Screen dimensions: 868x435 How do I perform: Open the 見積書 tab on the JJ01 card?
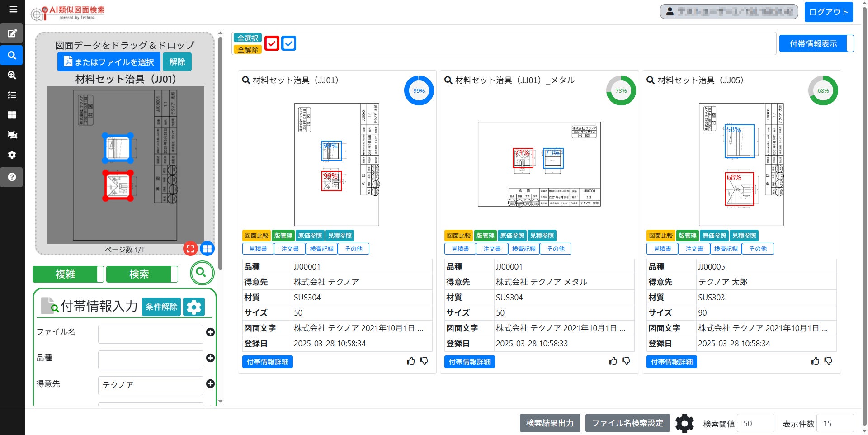[258, 249]
